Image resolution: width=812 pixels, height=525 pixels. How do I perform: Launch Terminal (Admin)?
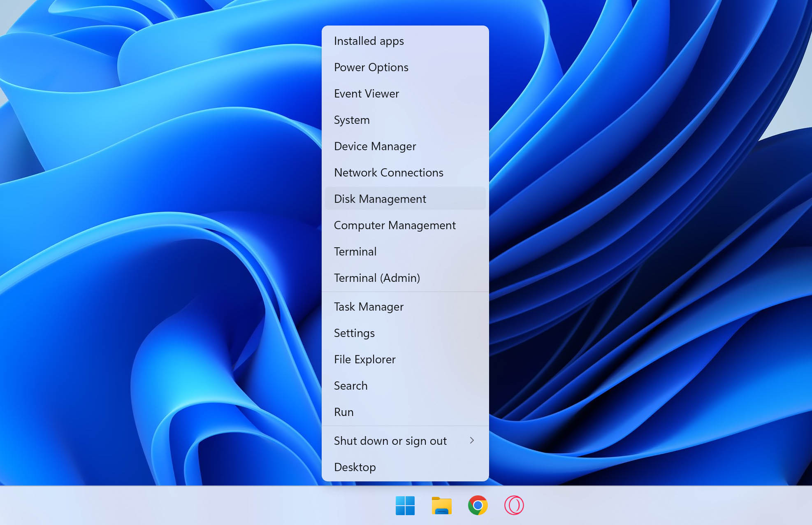[377, 278]
